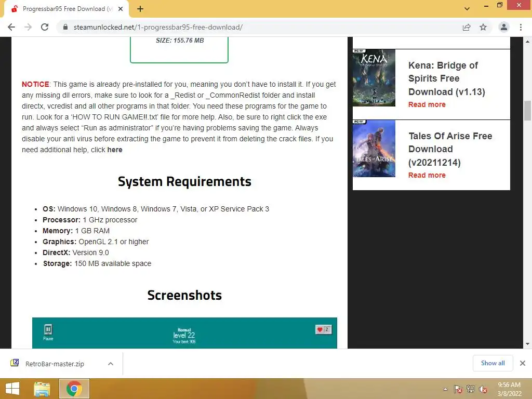The height and width of the screenshot is (399, 532).
Task: Click 'Memory: 1 GB RAM' line
Action: (76, 231)
